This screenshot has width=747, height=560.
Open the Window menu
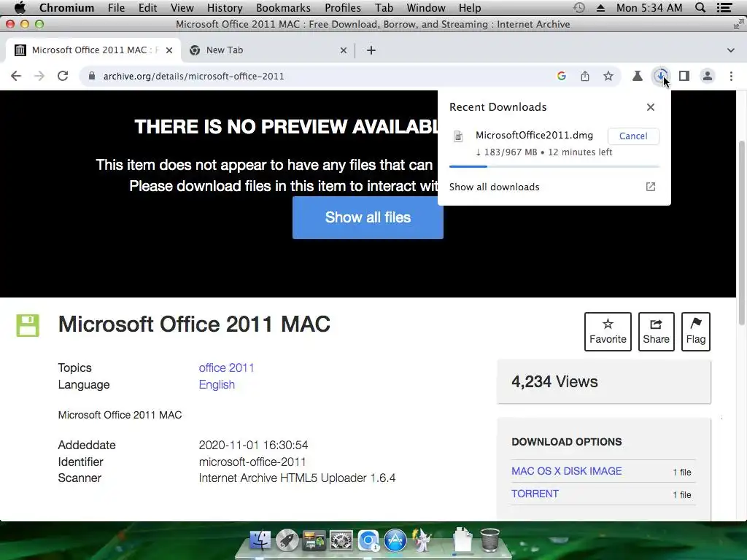click(x=426, y=7)
